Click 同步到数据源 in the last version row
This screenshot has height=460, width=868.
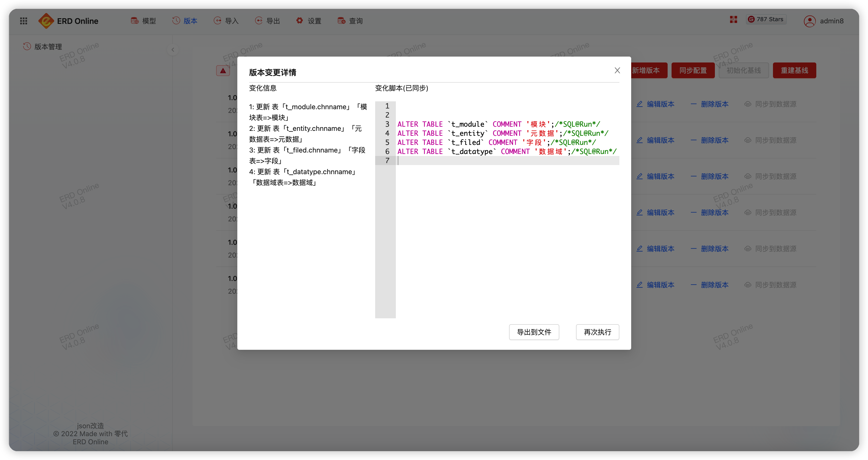[770, 285]
